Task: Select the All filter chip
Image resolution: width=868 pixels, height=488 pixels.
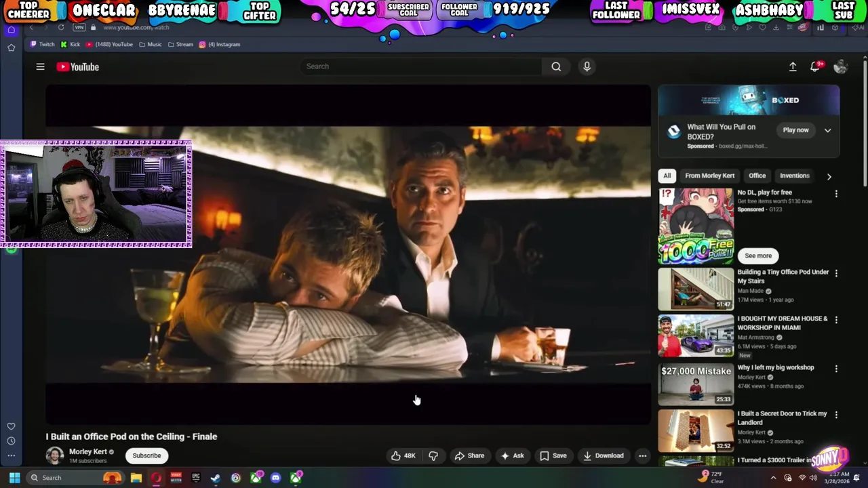Action: 667,176
